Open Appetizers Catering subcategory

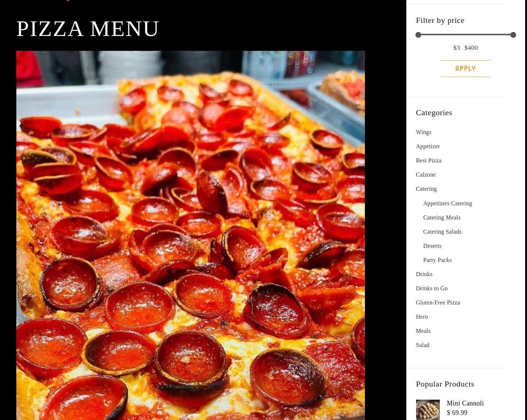coord(447,203)
